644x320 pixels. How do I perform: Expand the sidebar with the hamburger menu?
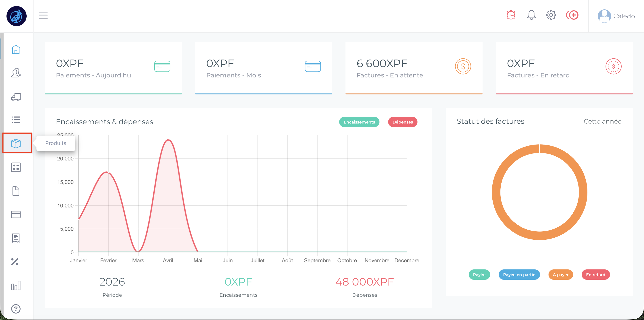43,15
